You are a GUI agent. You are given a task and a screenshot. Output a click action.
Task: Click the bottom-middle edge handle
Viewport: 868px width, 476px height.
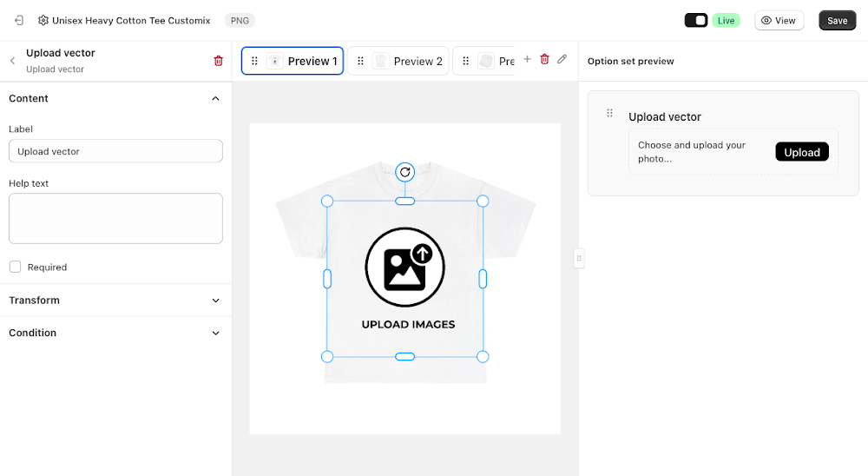pos(405,357)
